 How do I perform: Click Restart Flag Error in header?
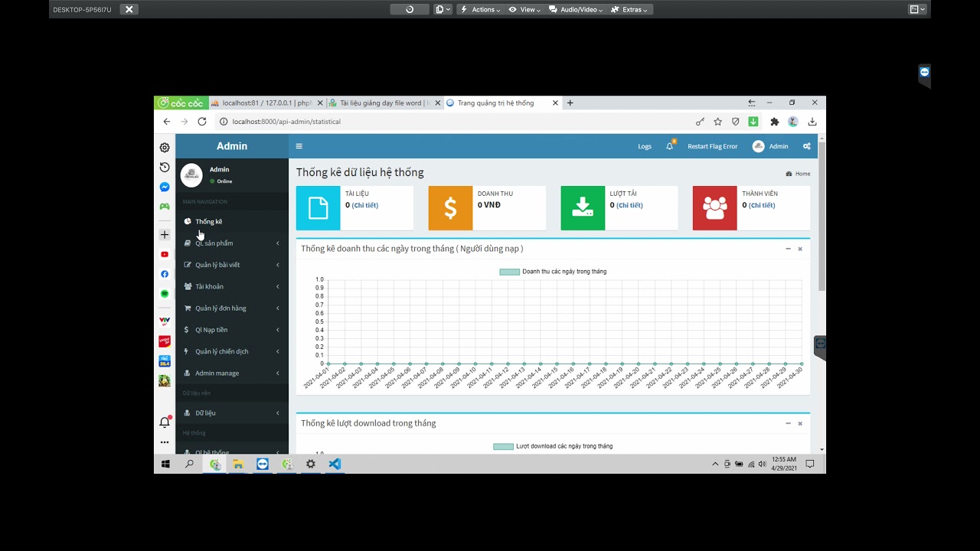(713, 146)
